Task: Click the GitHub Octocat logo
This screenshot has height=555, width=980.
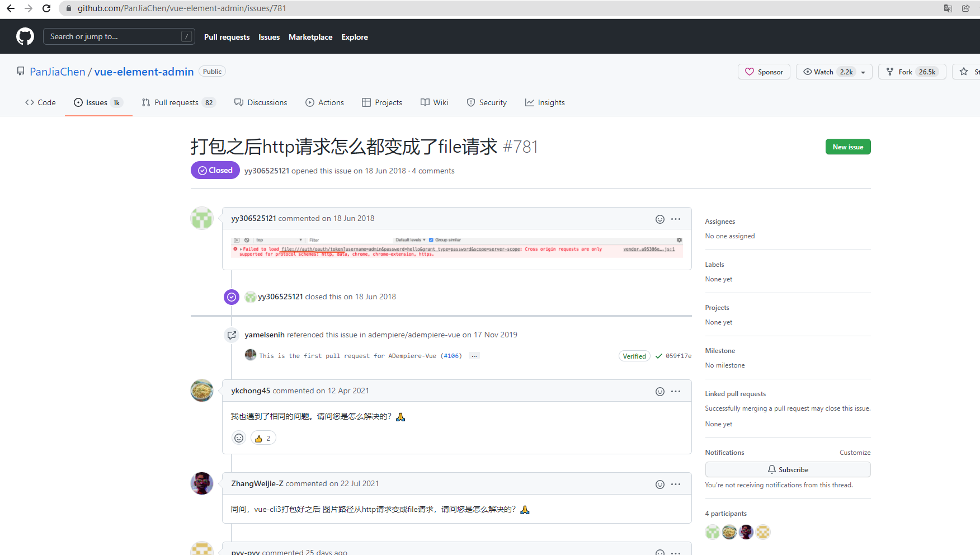Action: tap(25, 36)
